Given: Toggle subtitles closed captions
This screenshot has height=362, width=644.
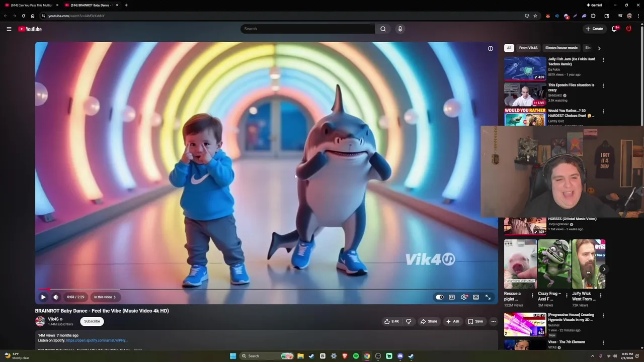Looking at the screenshot, I should [x=452, y=297].
